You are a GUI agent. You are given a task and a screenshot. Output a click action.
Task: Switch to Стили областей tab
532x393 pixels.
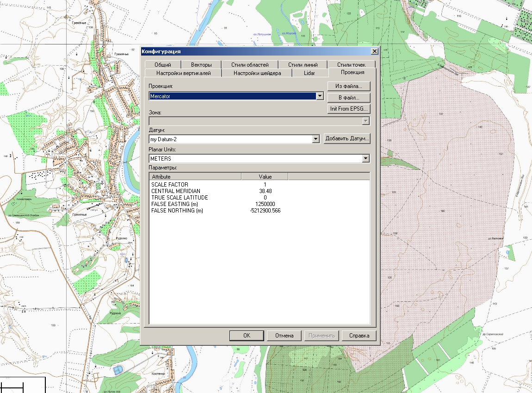(x=250, y=65)
